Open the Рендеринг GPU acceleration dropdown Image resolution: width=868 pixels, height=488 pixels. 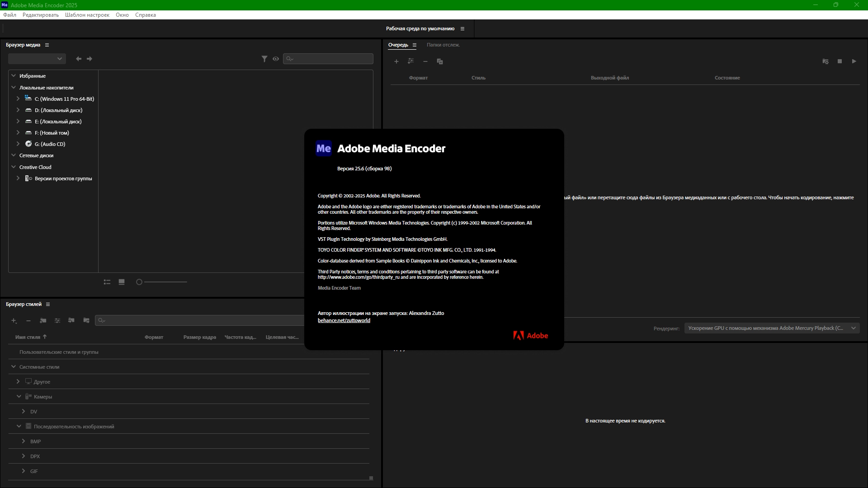coord(771,328)
